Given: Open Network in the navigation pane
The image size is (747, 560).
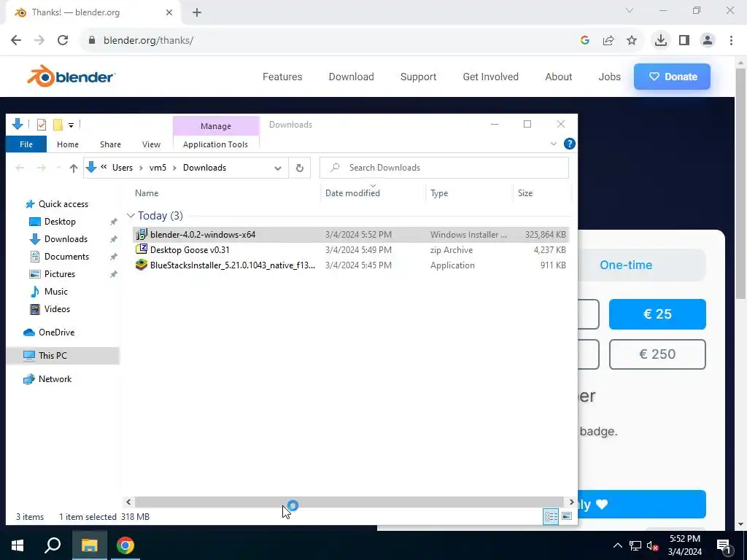Looking at the screenshot, I should coord(55,379).
